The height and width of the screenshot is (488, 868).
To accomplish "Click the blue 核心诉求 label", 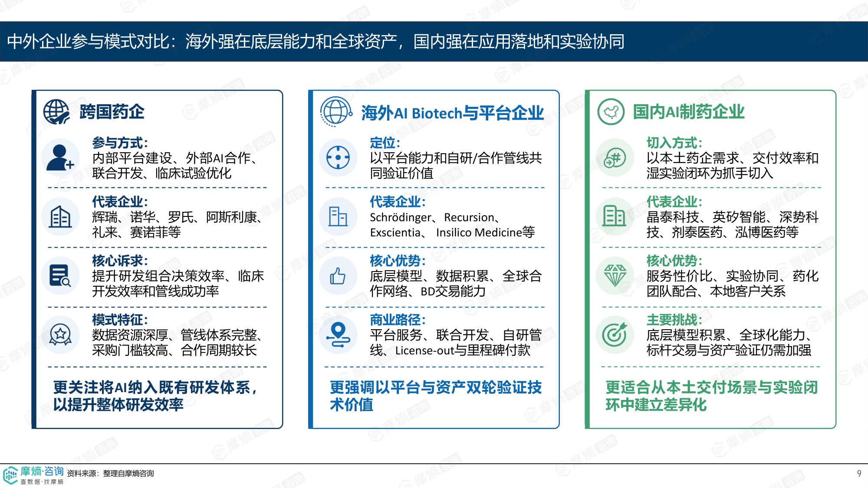I will coord(120,261).
